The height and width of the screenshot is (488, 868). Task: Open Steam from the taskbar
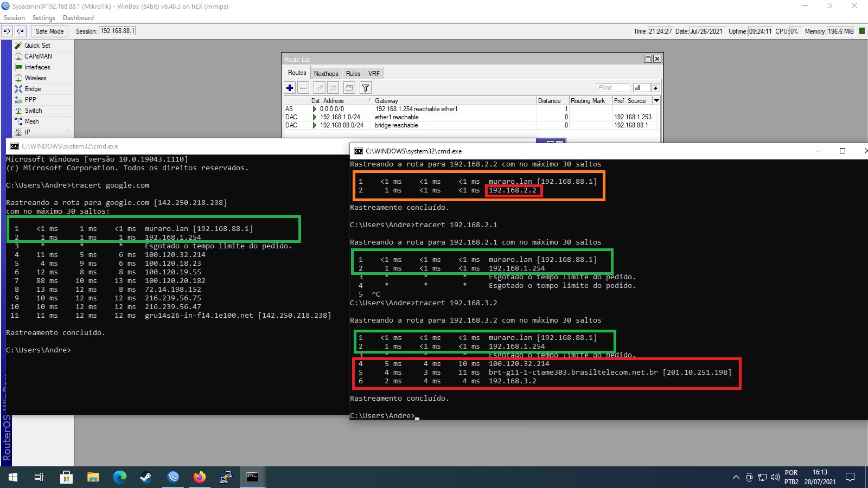[x=146, y=477]
